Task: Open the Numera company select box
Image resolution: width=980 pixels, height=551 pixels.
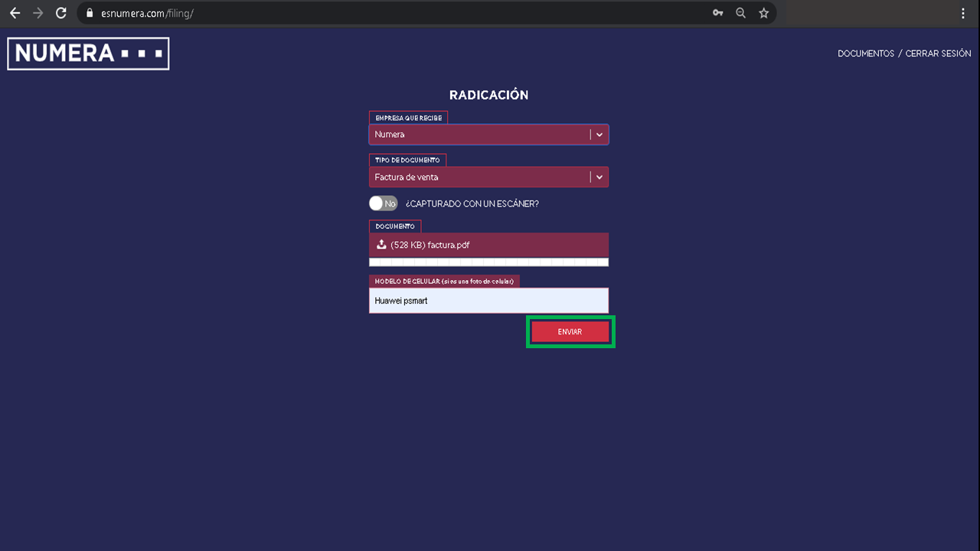Action: tap(488, 135)
